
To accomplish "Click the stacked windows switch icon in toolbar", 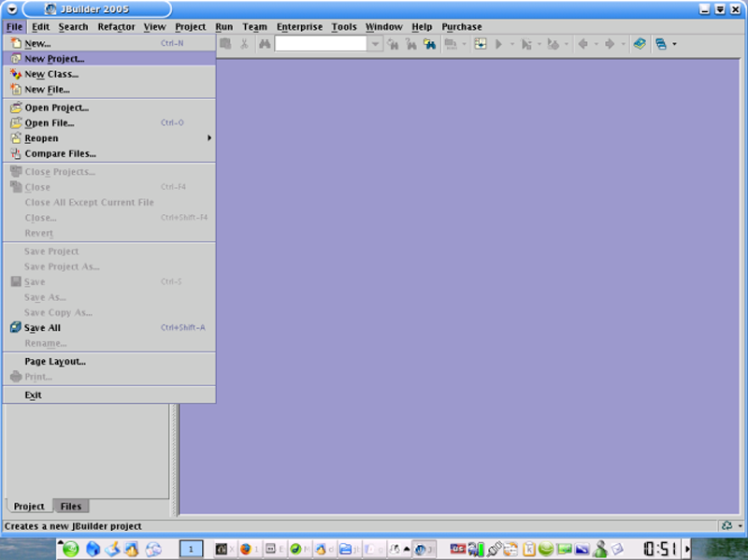I will tap(661, 44).
